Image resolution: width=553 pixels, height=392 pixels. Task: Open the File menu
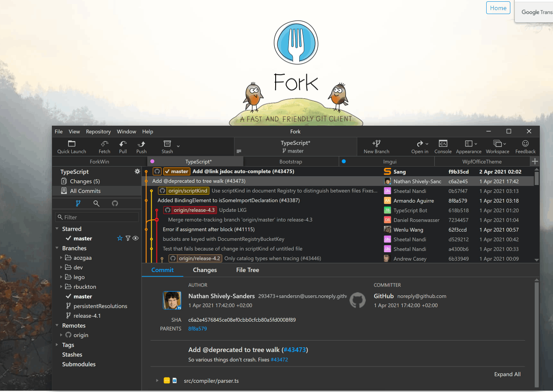pyautogui.click(x=58, y=131)
